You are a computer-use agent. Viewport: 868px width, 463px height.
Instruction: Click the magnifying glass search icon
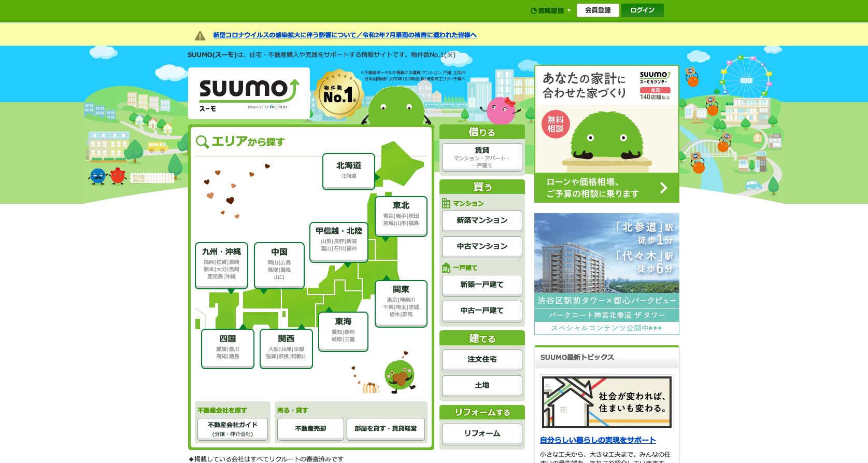(x=202, y=142)
